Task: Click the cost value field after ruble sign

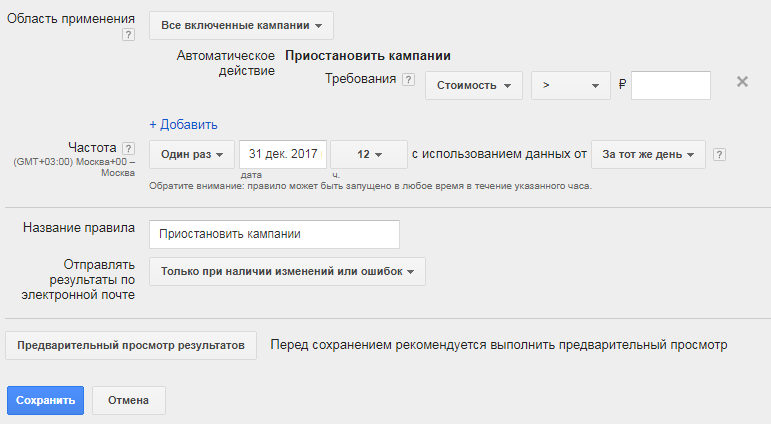Action: coord(670,86)
